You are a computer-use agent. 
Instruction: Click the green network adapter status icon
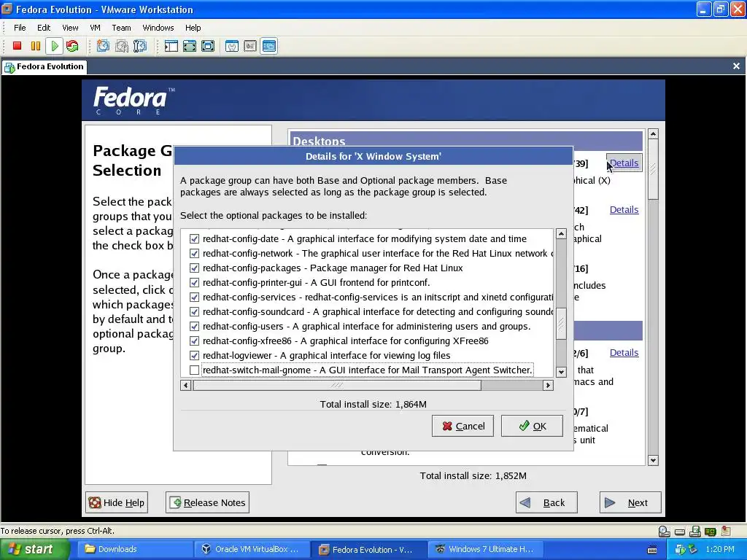point(711,532)
